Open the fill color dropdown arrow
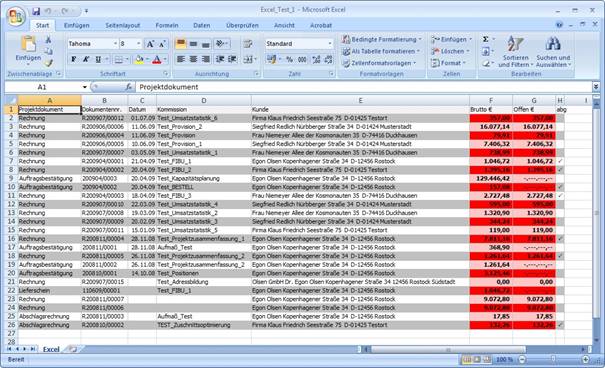 point(147,59)
